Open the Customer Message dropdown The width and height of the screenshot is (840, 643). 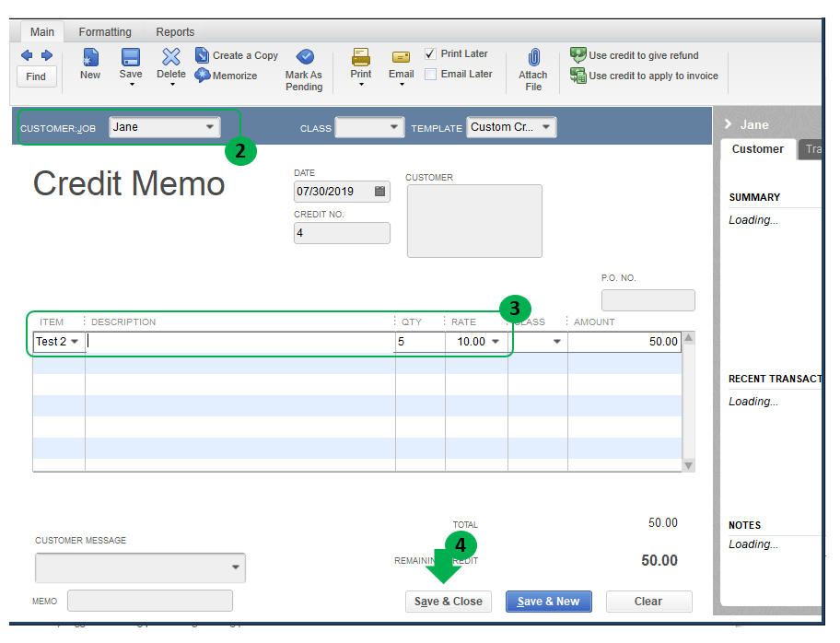[236, 567]
